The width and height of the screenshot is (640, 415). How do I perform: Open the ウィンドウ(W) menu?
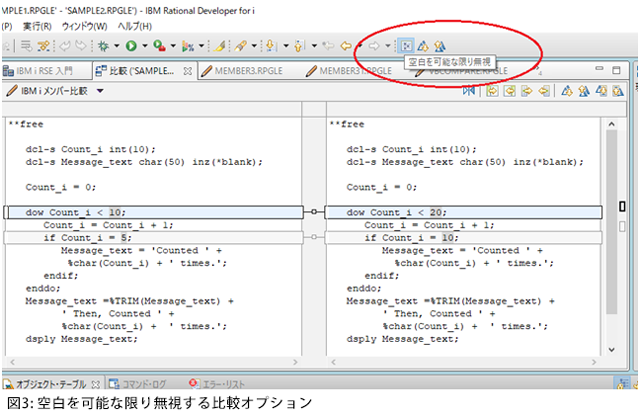tap(84, 27)
